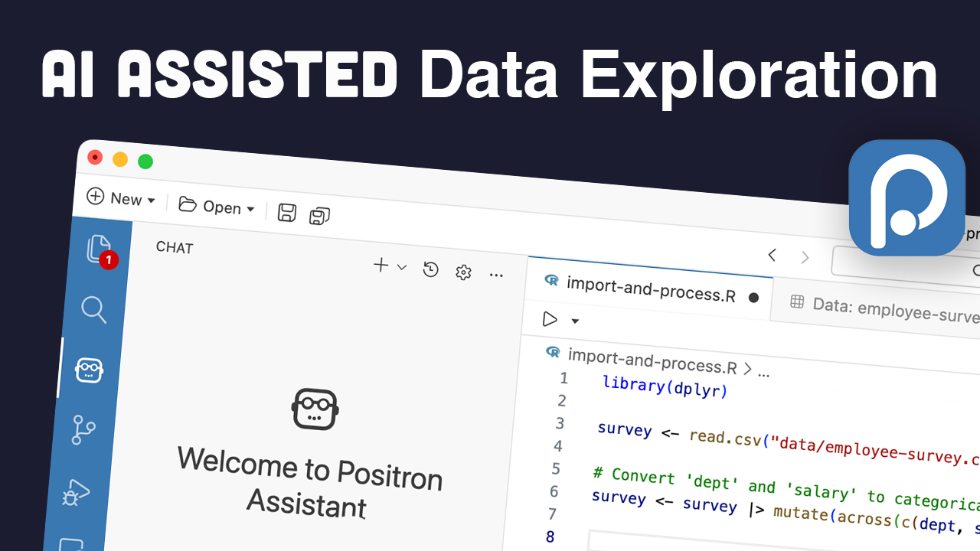
Task: Switch to import-and-process.R tab
Action: [649, 289]
